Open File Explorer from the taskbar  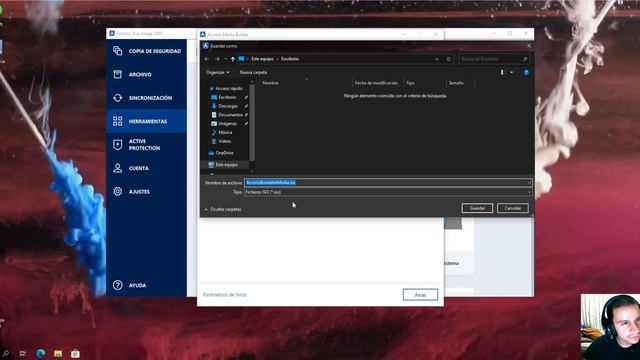pos(58,353)
